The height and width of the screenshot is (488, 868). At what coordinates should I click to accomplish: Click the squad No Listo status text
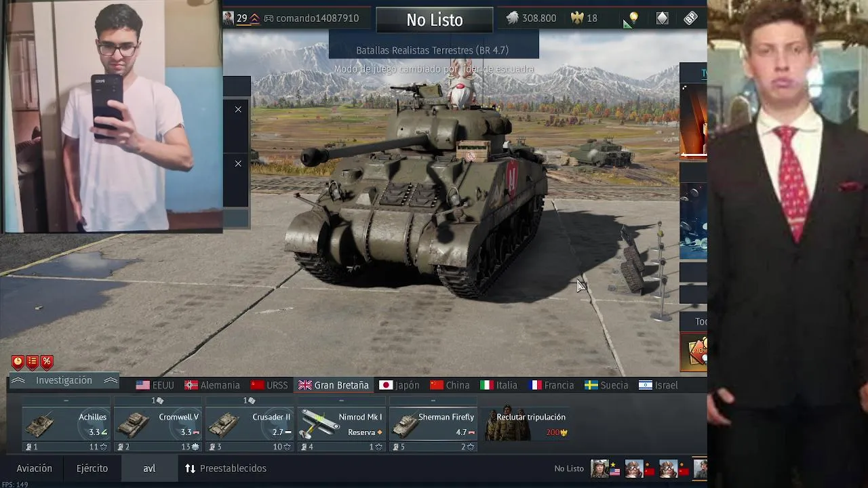click(x=569, y=468)
